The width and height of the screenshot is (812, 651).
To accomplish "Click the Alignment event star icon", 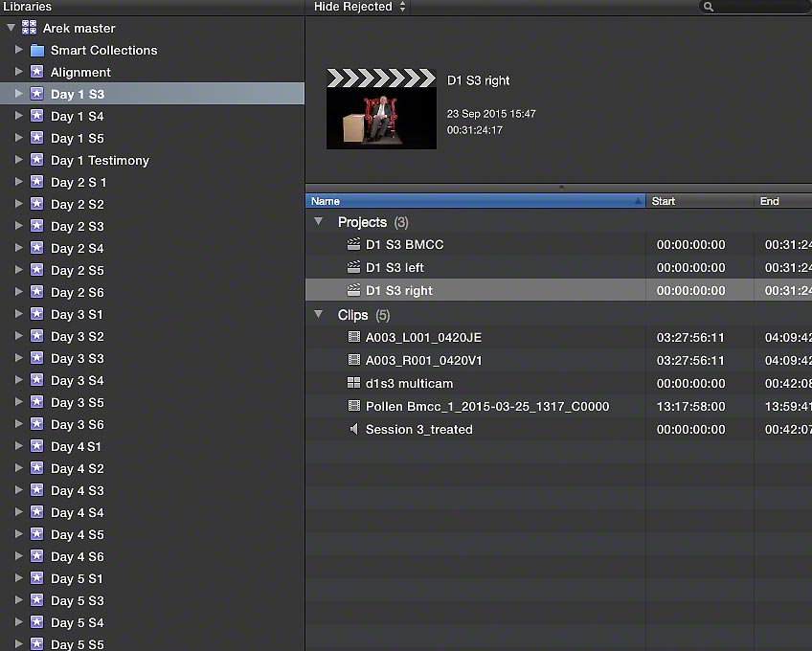I will click(x=36, y=72).
